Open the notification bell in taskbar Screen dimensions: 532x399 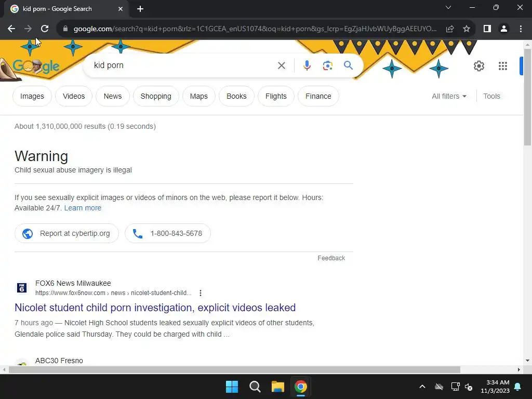tap(518, 387)
